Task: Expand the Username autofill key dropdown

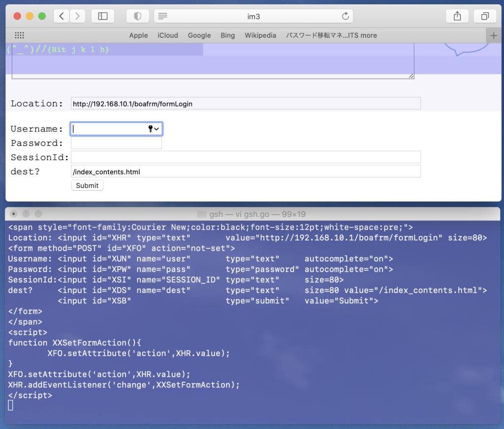Action: [x=153, y=129]
